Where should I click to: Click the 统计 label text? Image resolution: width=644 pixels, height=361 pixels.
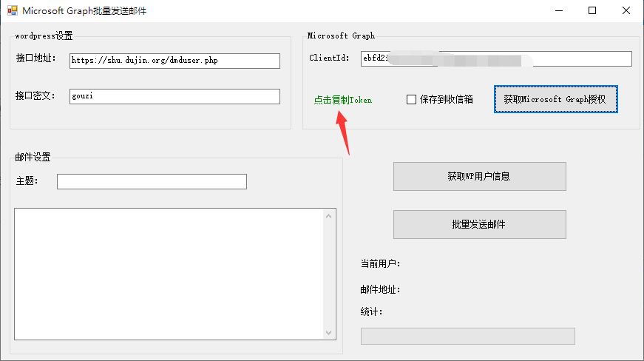pyautogui.click(x=371, y=312)
